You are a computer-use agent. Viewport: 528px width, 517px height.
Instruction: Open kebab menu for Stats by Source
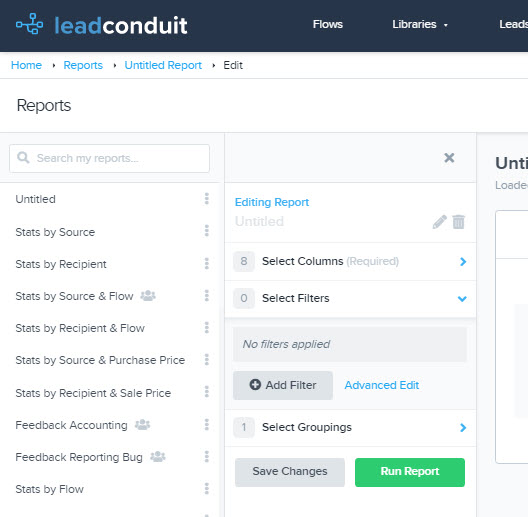[207, 231]
